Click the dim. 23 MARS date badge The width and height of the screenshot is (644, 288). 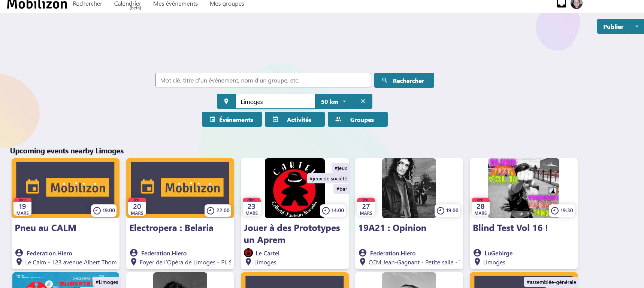[x=251, y=207]
